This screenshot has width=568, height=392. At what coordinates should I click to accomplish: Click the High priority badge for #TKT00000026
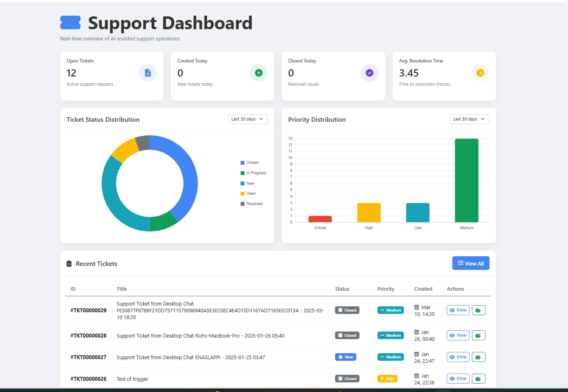[x=387, y=379]
